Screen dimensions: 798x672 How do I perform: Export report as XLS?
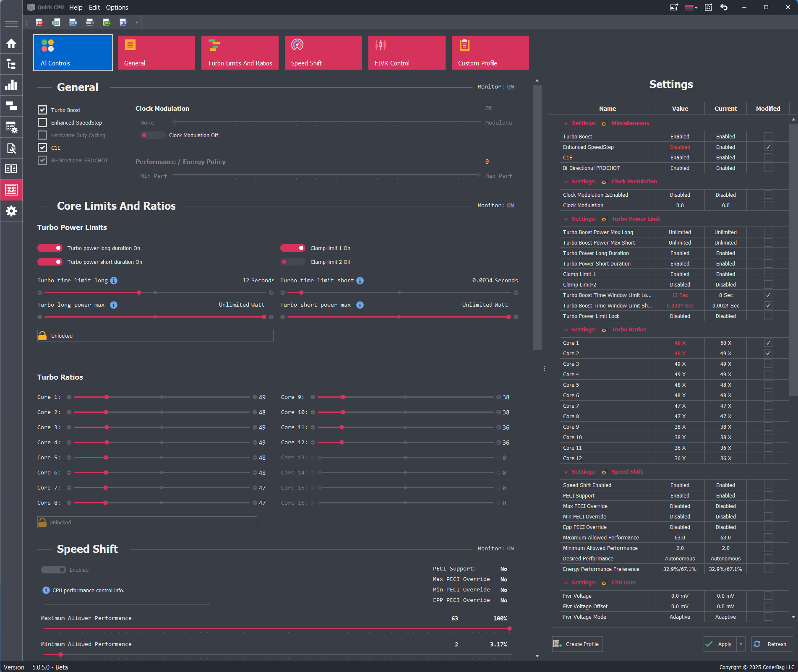[107, 22]
